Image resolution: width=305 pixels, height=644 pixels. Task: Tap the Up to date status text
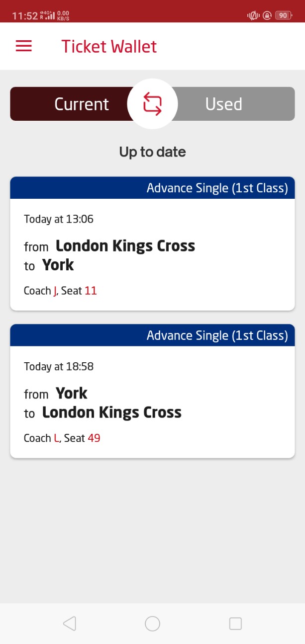[152, 152]
